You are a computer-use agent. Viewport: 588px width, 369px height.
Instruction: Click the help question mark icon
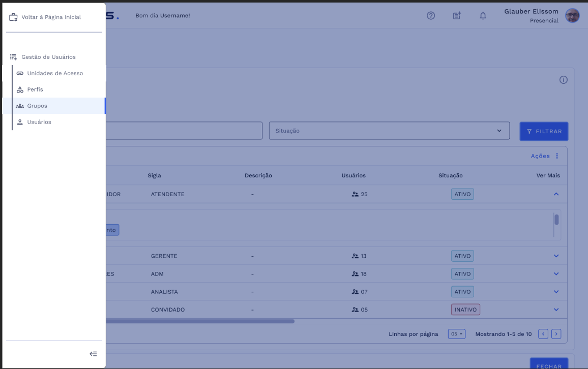[431, 16]
